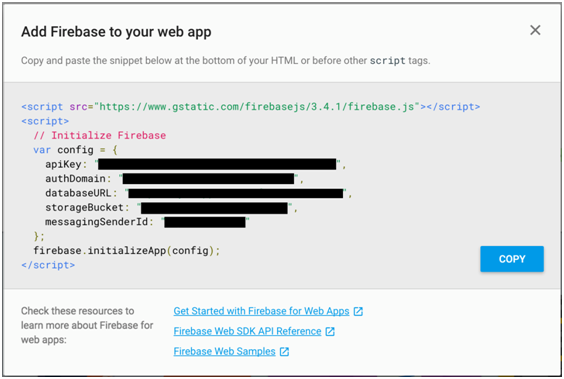The height and width of the screenshot is (379, 564).
Task: Click the closing '</script>' tag line
Action: point(48,265)
